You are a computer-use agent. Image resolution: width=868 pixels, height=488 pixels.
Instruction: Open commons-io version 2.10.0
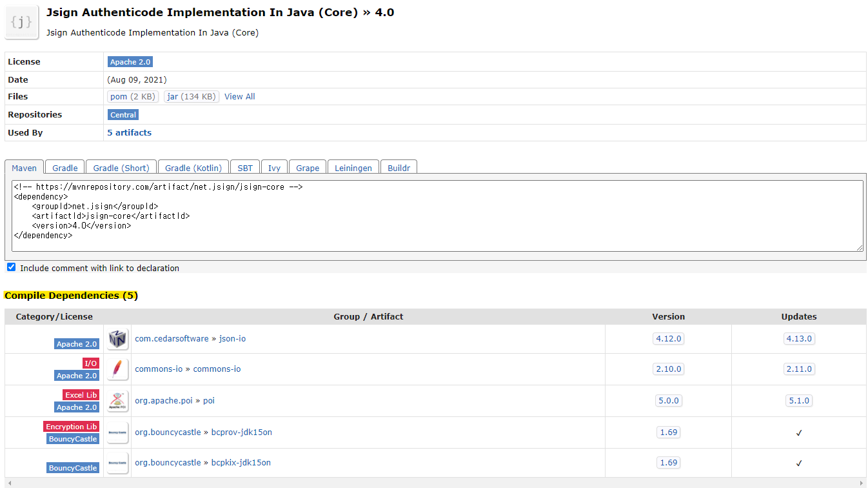[x=668, y=369]
